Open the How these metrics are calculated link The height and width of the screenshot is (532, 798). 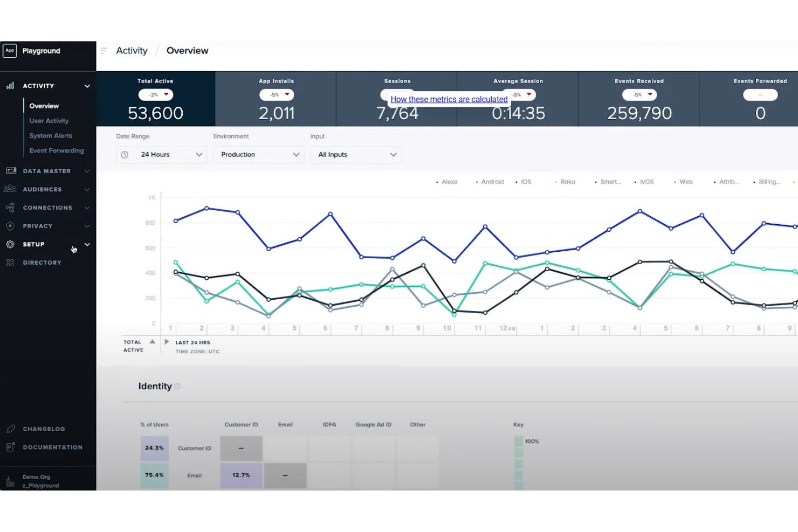coord(449,99)
